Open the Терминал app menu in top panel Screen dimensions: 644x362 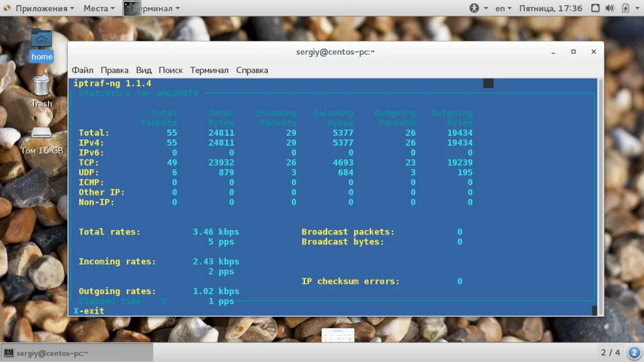(x=152, y=8)
